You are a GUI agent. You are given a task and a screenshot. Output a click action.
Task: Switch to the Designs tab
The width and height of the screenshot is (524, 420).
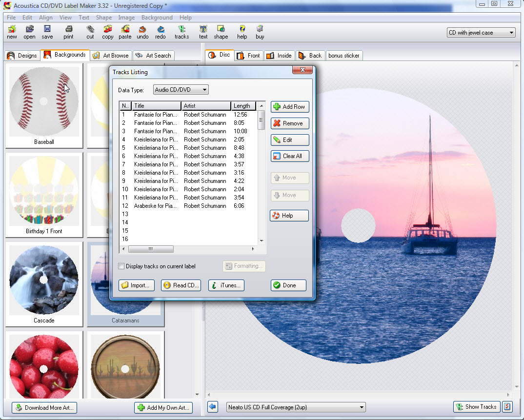(x=22, y=56)
